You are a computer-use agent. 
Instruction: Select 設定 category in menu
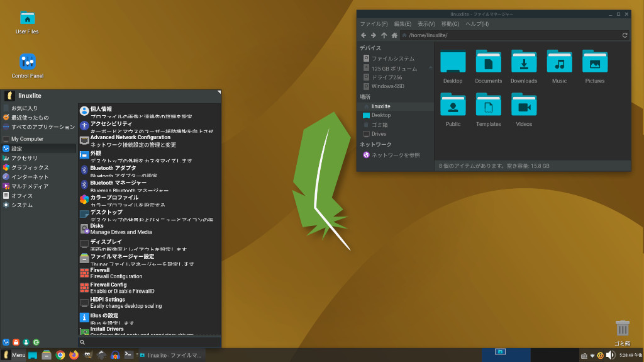click(x=38, y=149)
